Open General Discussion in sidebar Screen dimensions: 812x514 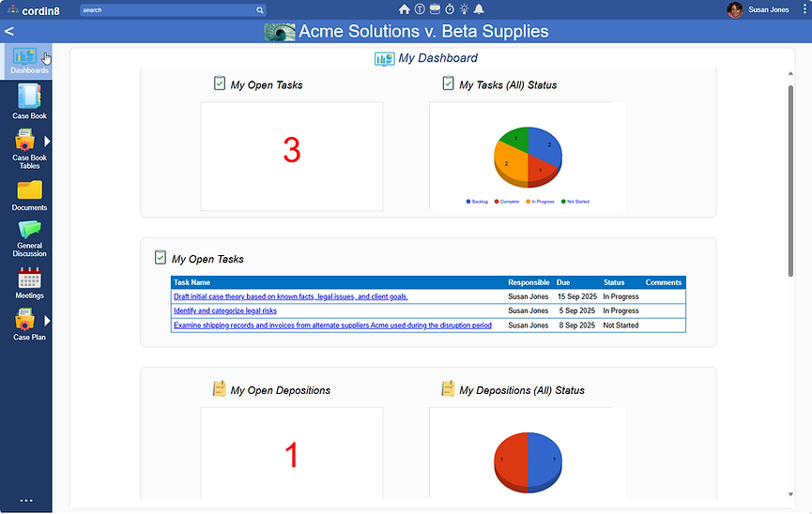(x=29, y=238)
